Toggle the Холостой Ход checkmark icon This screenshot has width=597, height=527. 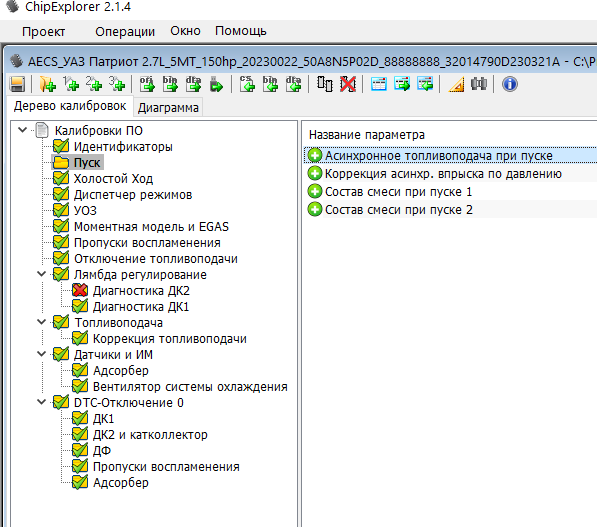tap(61, 178)
